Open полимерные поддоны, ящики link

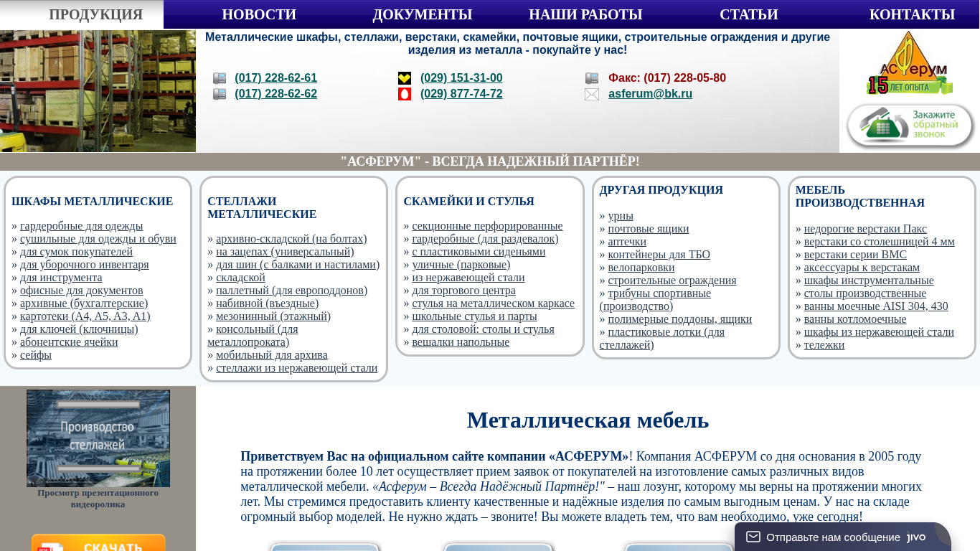[x=680, y=319]
